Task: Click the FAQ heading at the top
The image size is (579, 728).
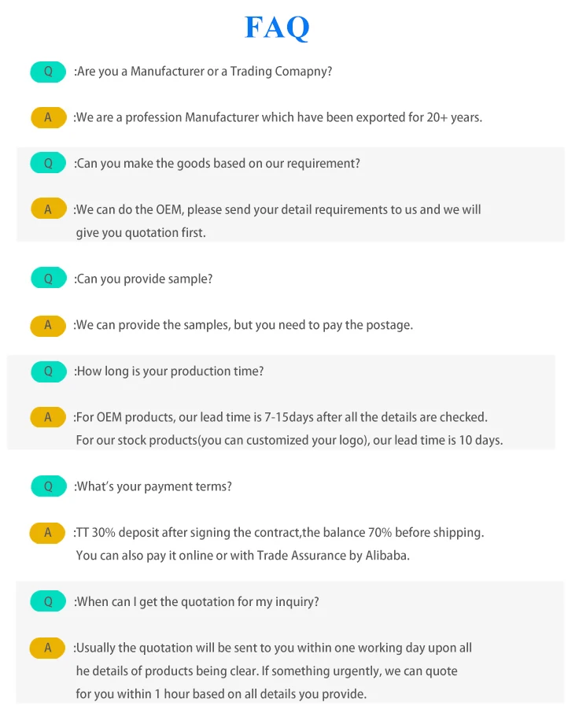Action: (277, 28)
